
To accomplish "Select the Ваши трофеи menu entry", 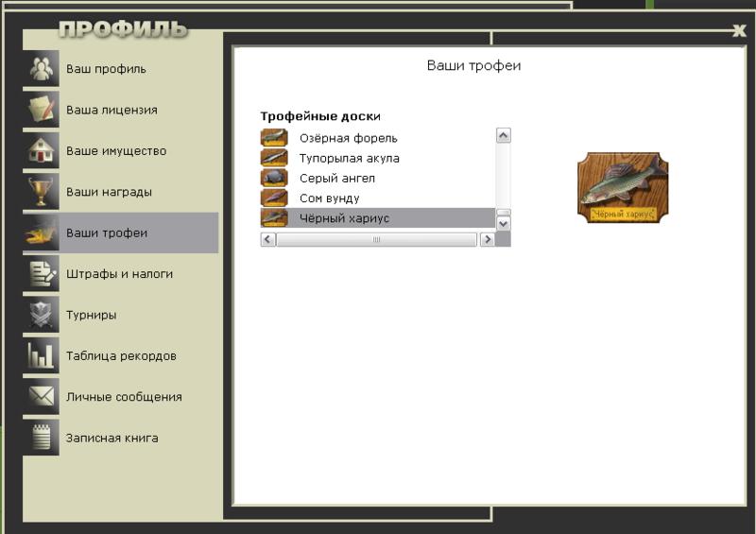I will pyautogui.click(x=121, y=233).
